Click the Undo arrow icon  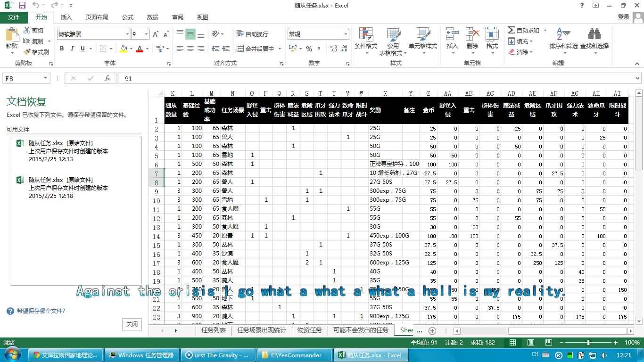[36, 6]
